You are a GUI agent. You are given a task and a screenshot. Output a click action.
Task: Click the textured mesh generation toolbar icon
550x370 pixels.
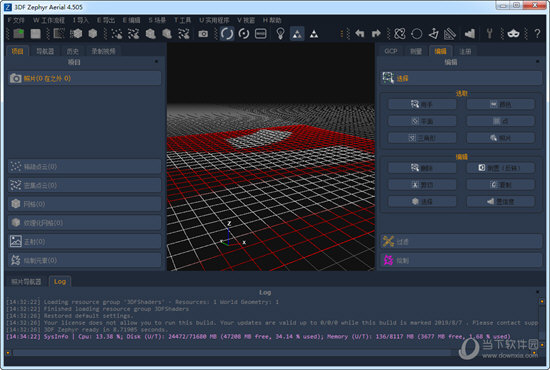click(x=167, y=34)
